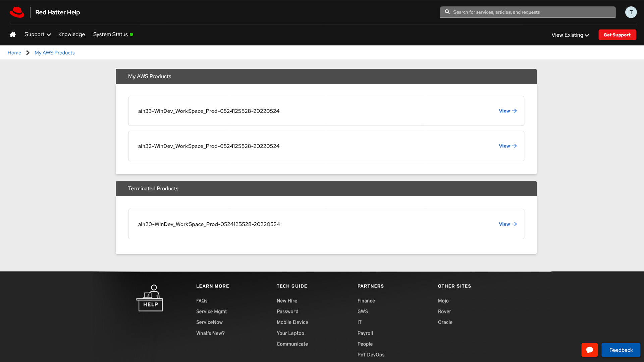Screen dimensions: 644x362
Task: Open Your Laptop tech guide link
Action: point(290,333)
